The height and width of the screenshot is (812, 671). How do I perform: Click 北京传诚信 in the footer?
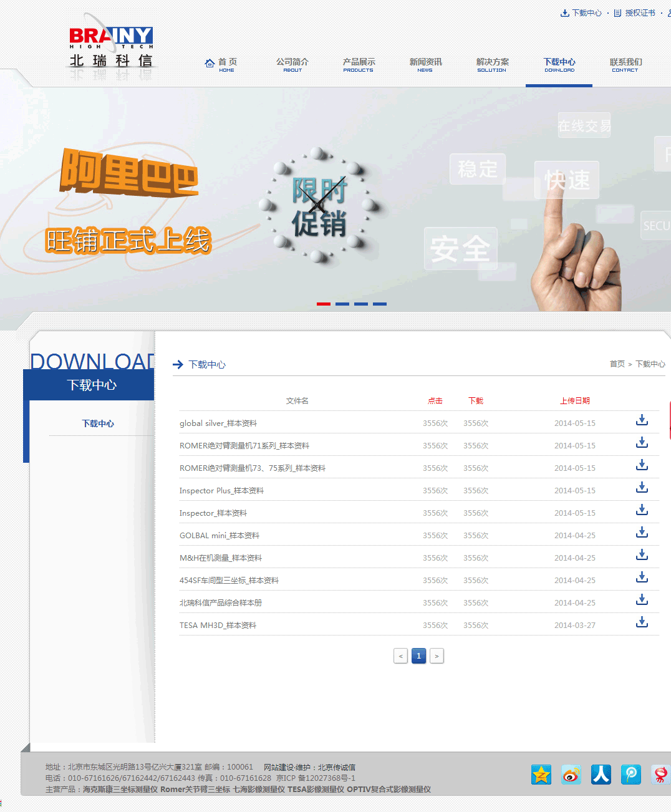[337, 768]
